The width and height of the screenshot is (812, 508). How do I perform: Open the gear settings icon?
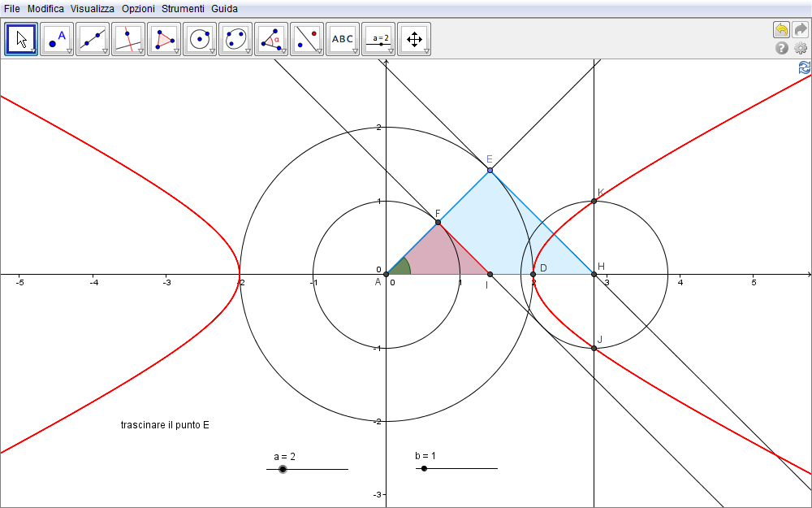800,49
